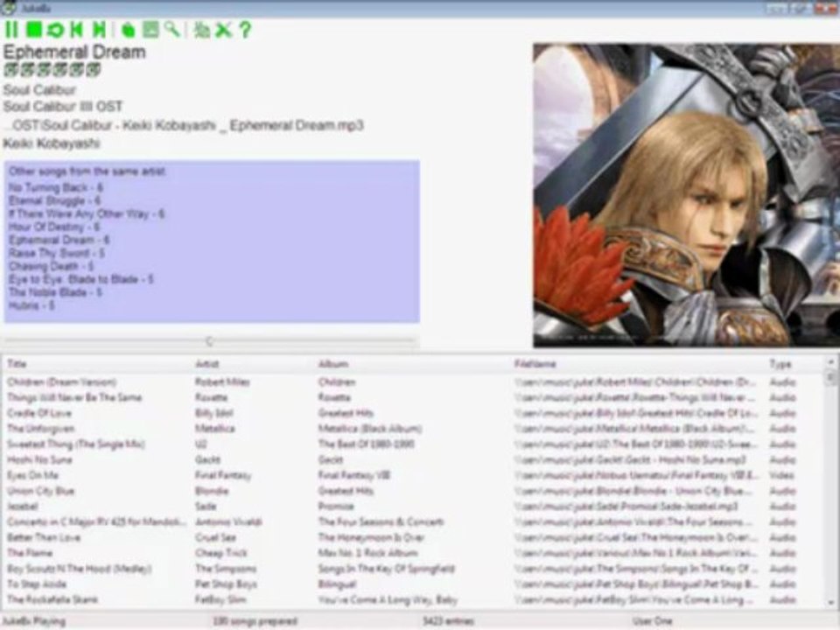
Task: Select 'To Step Aside' playlist row
Action: click(x=412, y=584)
